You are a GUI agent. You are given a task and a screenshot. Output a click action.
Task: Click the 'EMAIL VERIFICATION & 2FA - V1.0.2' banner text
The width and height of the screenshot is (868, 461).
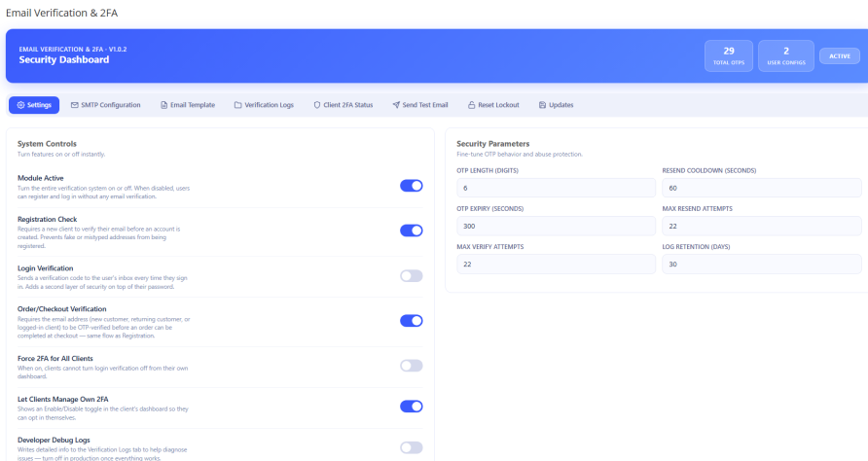pyautogui.click(x=73, y=50)
